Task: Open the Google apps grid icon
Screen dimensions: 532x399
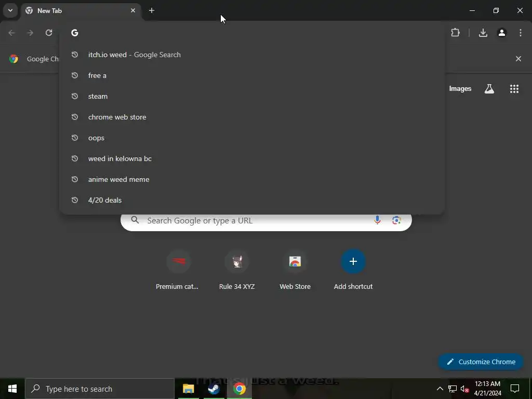Action: click(x=514, y=88)
